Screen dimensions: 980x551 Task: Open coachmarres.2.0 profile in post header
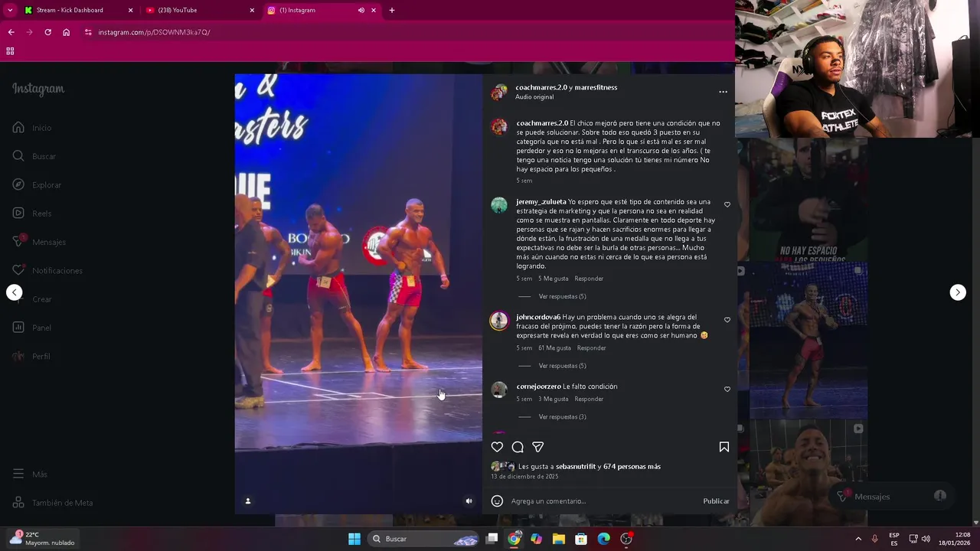click(541, 87)
